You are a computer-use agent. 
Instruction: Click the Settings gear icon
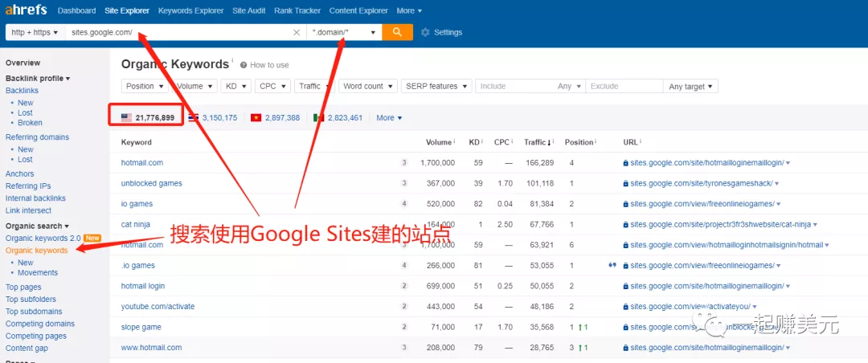tap(425, 33)
